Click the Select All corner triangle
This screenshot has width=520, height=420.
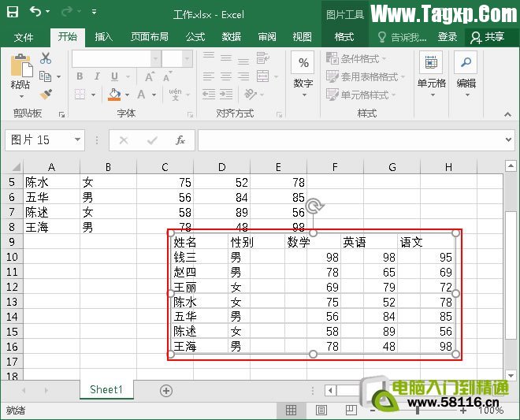coord(15,166)
